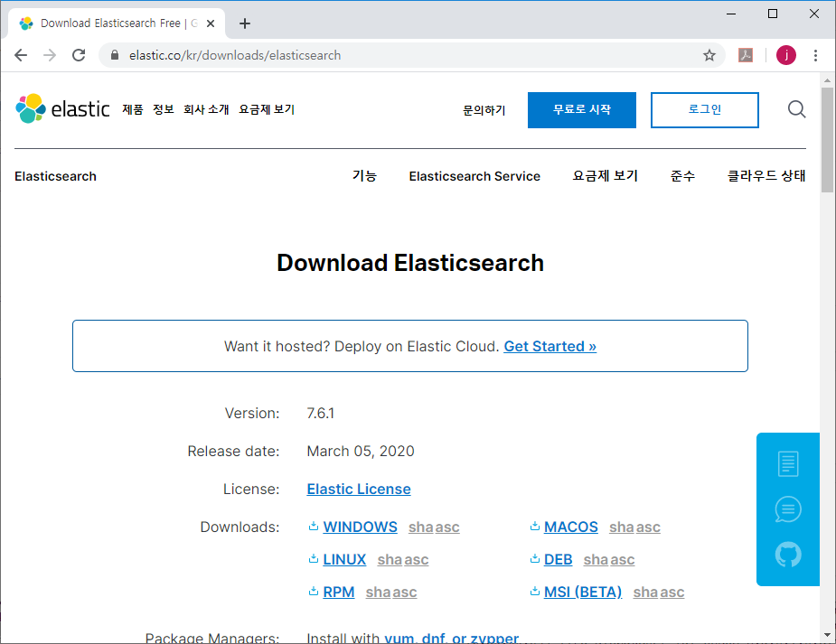The image size is (836, 644).
Task: Open the Chrome profile avatar
Action: click(x=786, y=55)
